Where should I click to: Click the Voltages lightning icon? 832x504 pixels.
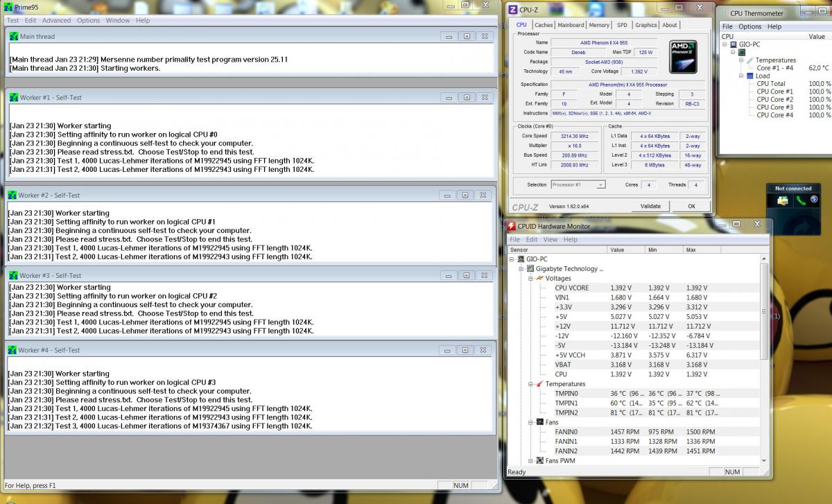tap(540, 278)
